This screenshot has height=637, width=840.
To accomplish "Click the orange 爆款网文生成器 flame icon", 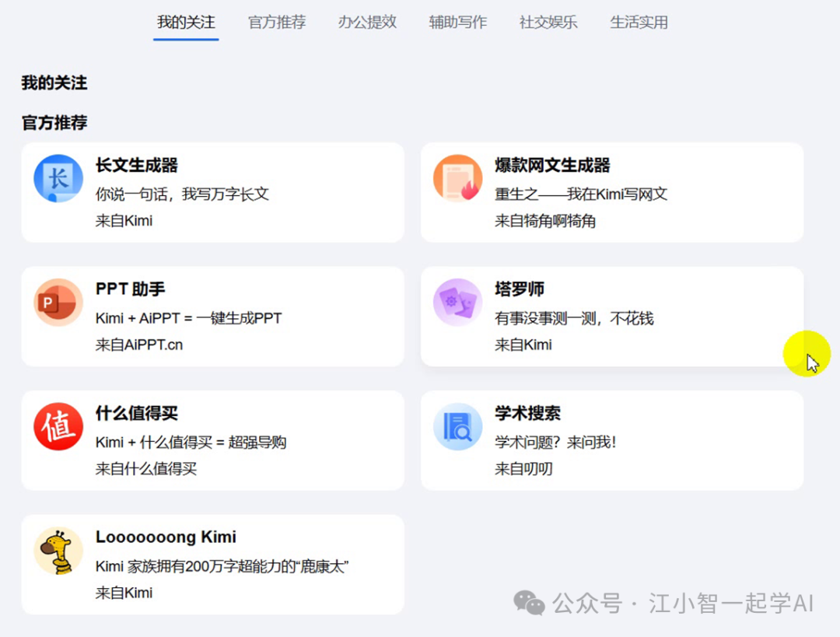I will click(457, 178).
